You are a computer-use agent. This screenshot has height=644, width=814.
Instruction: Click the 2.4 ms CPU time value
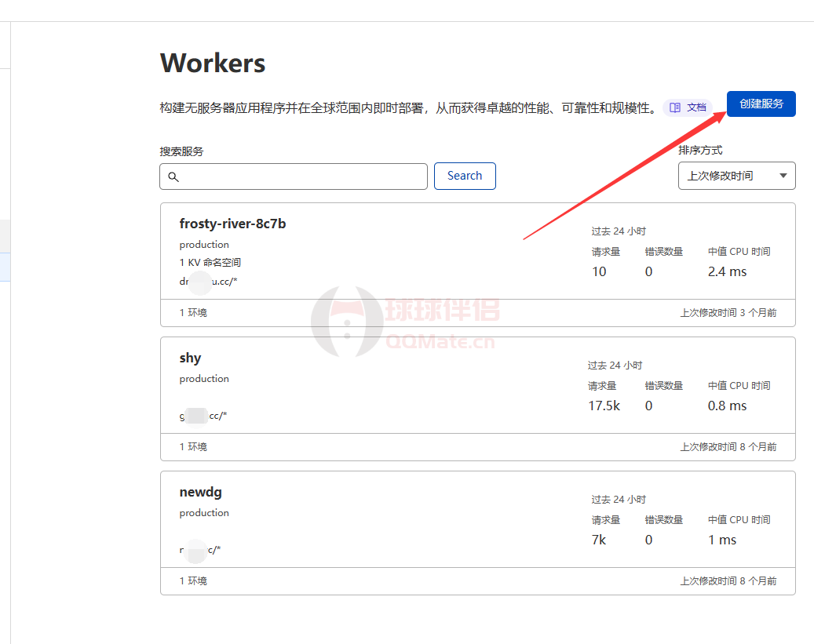click(727, 271)
